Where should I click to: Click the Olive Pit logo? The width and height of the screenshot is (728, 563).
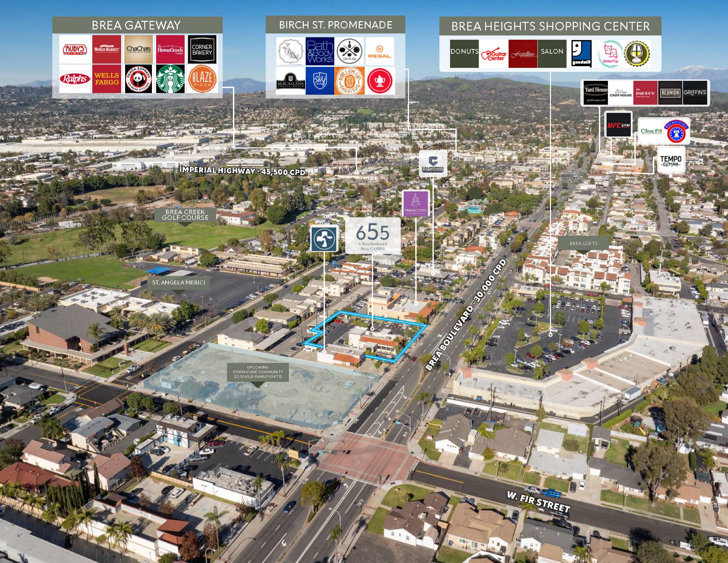coord(651,131)
